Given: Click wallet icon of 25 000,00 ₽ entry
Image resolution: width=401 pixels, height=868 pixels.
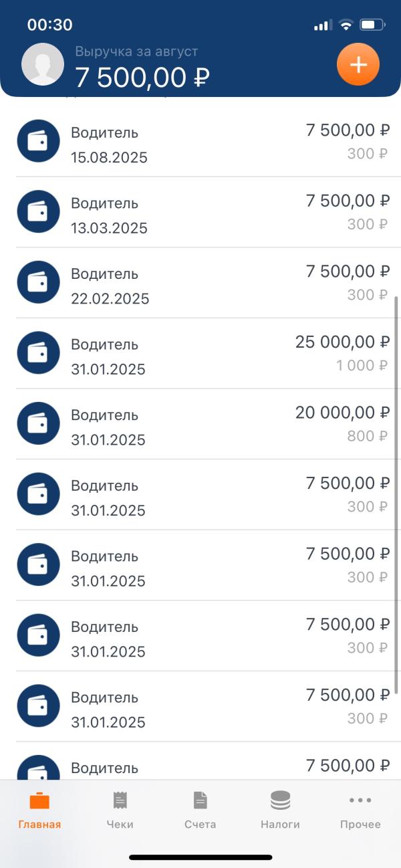Looking at the screenshot, I should (x=38, y=353).
